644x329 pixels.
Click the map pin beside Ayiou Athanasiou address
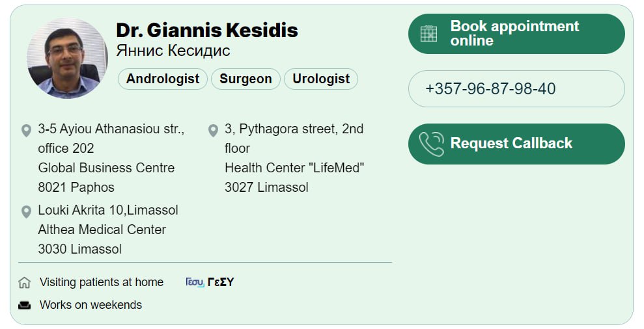tap(26, 131)
